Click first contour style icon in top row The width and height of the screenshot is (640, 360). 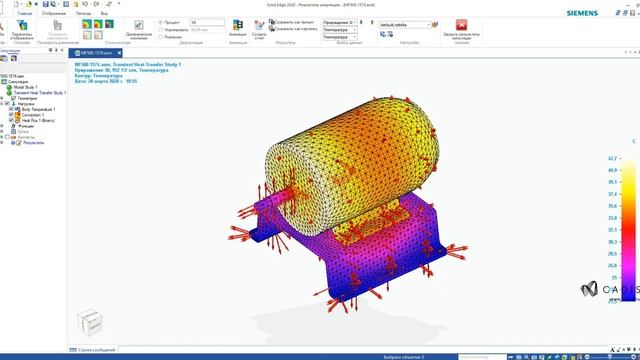tap(87, 24)
